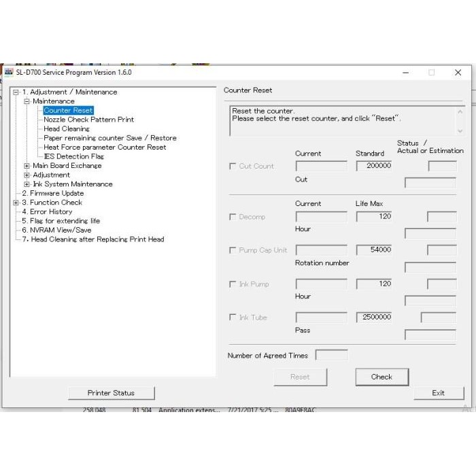Screen dimensions: 476x476
Task: Click the upper Cut Count Status field
Action: point(442,166)
